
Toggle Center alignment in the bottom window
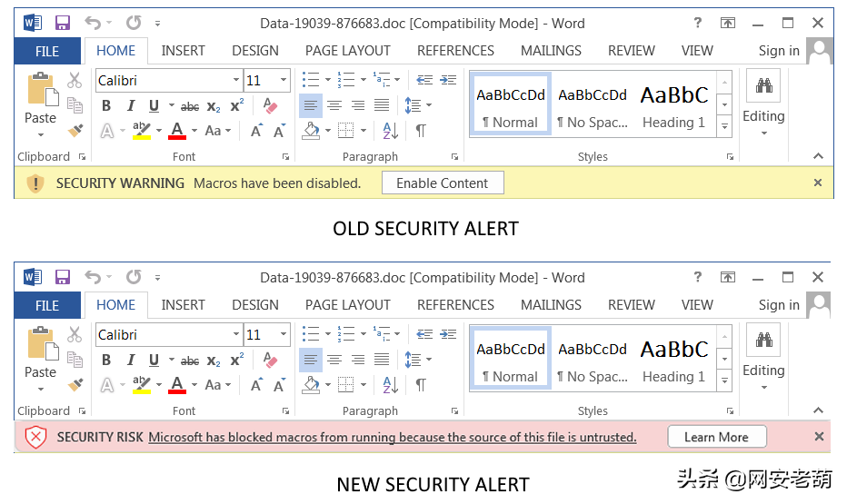tap(334, 360)
